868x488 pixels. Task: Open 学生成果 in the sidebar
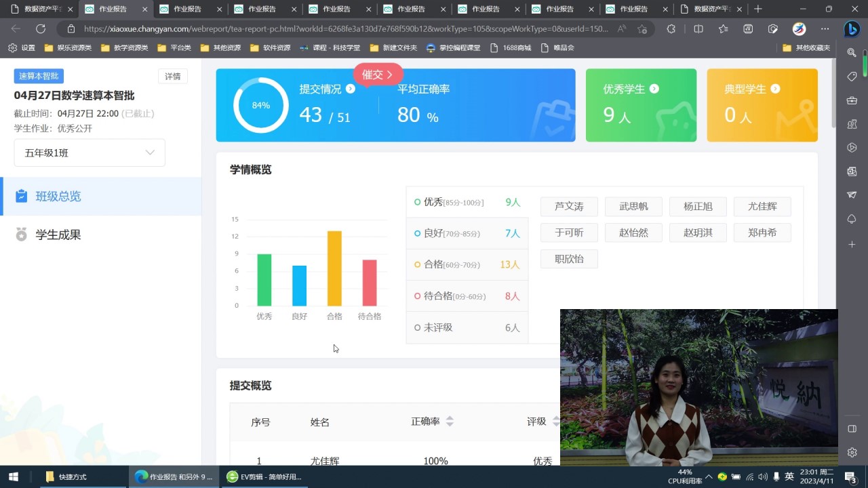(58, 235)
